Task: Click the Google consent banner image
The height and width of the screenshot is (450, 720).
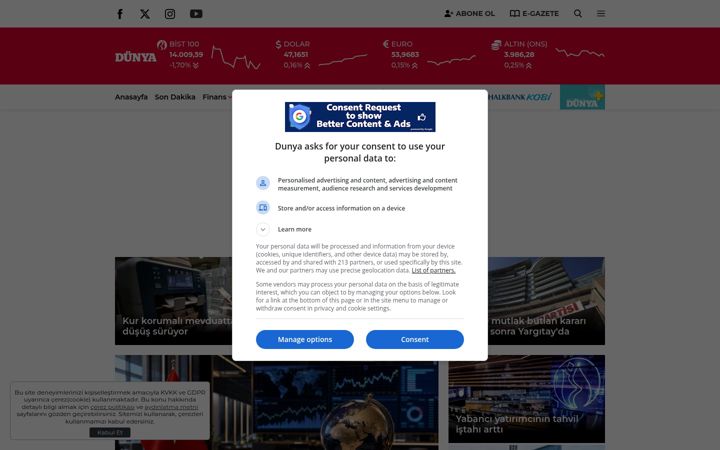Action: (x=360, y=117)
